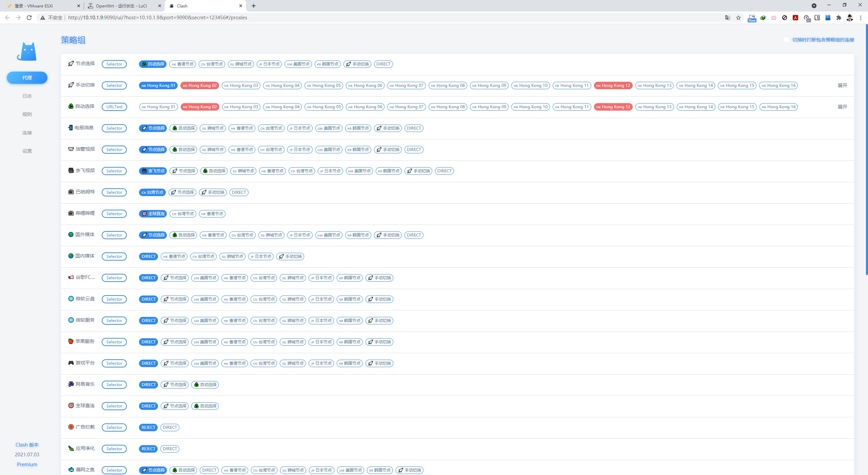Enable 切换时打断包含策略组的连接 checkbox
Viewport: 868px width, 475px height.
pos(786,40)
